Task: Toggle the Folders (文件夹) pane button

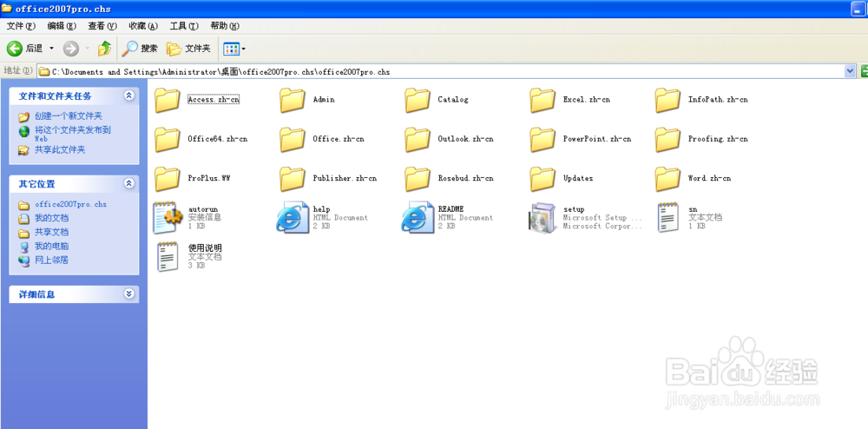Action: coord(188,49)
